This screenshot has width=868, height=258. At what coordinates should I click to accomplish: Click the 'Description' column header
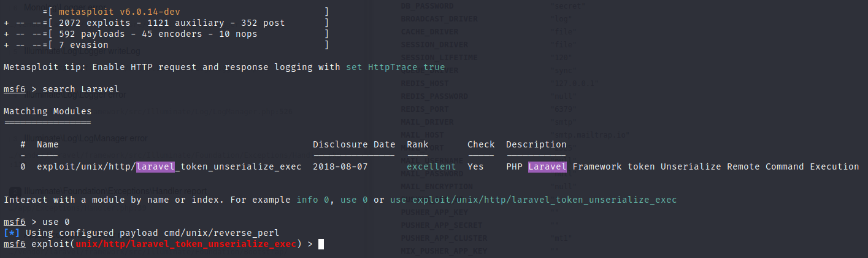tap(536, 145)
